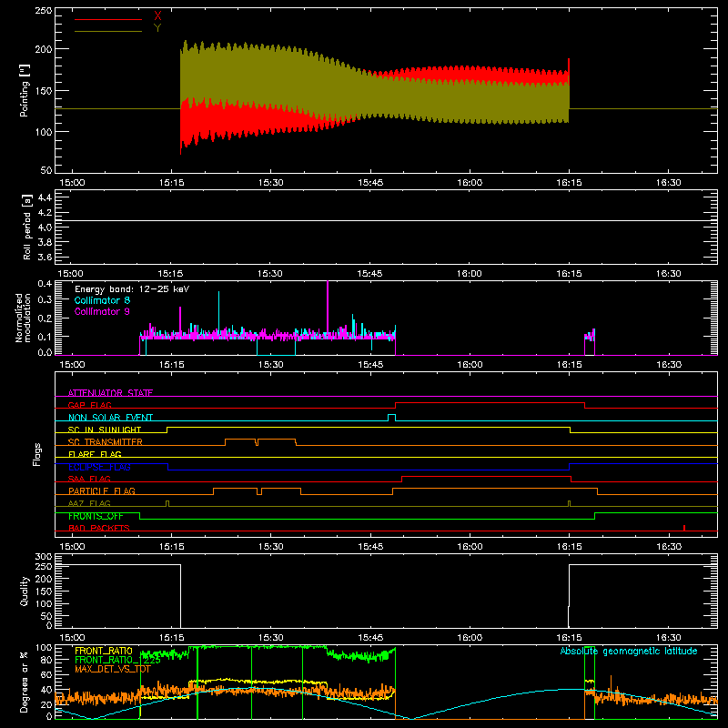Click 16:30 under the Flags panel
Viewport: 728px width, 728px height.
coord(669,547)
